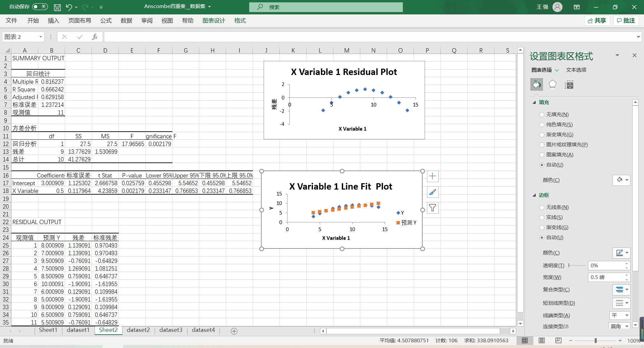644x348 pixels.
Task: Click the zoom level slider
Action: pyautogui.click(x=595, y=340)
